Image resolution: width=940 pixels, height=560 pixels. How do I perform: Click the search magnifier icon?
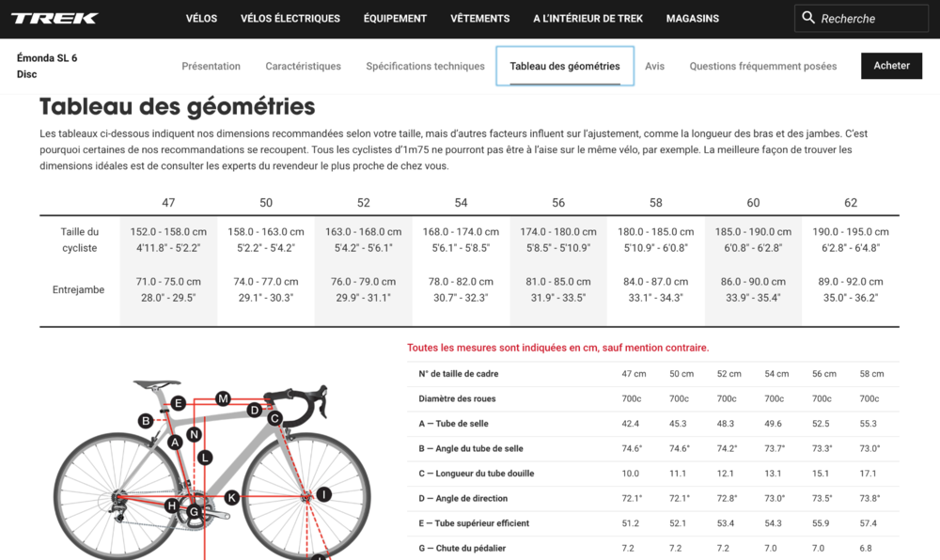808,18
